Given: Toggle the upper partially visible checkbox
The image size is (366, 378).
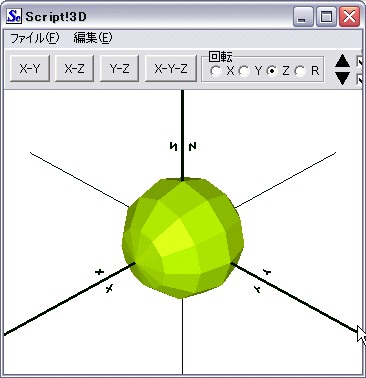Looking at the screenshot, I should click(359, 62).
